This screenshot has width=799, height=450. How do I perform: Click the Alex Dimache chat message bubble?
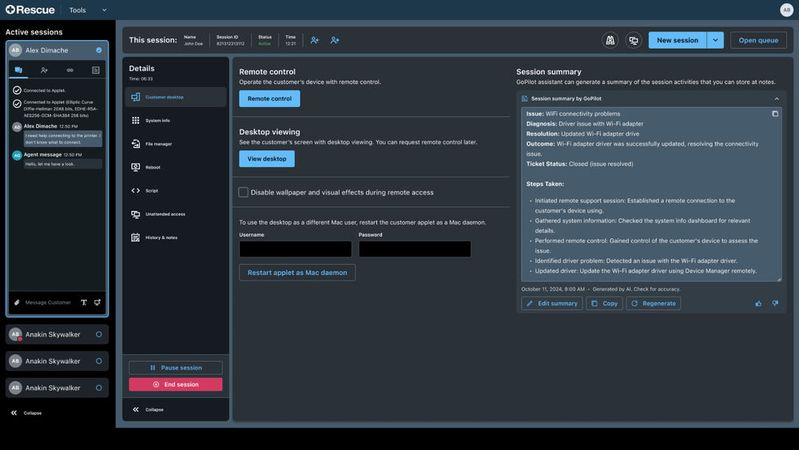63,139
